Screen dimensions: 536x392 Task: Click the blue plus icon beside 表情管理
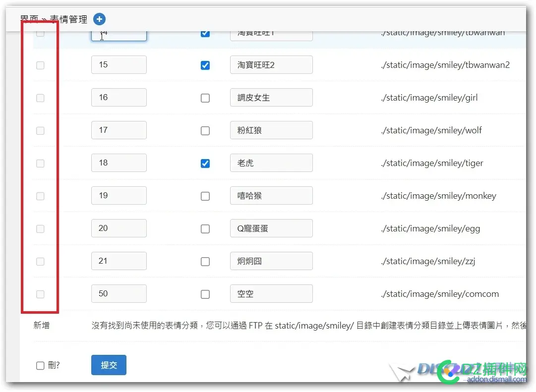(100, 19)
